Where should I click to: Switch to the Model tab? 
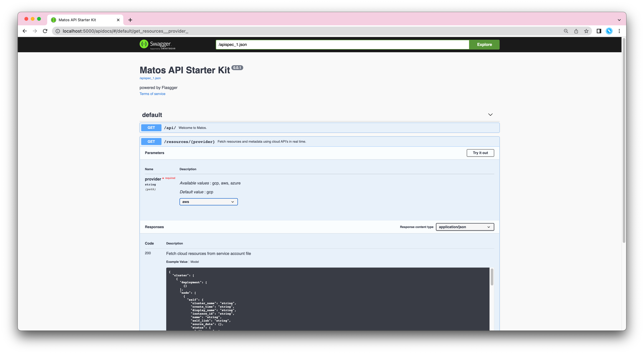click(x=195, y=262)
